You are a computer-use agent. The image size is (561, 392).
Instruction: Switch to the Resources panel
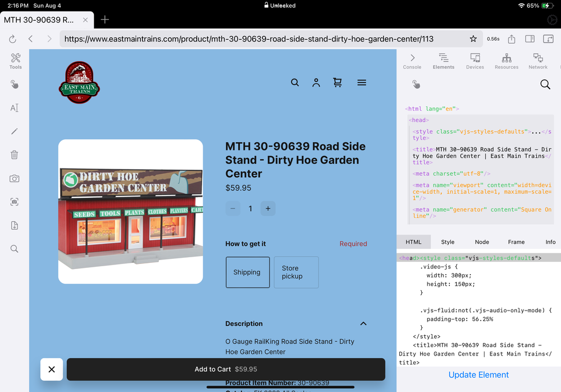coord(507,61)
